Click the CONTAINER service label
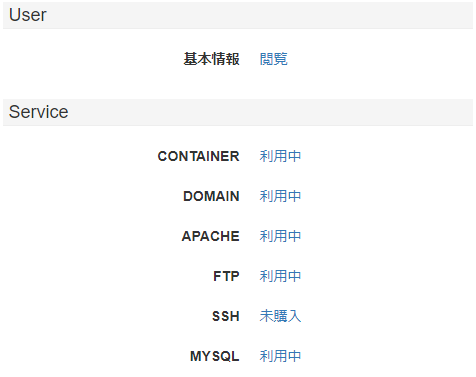 [198, 156]
